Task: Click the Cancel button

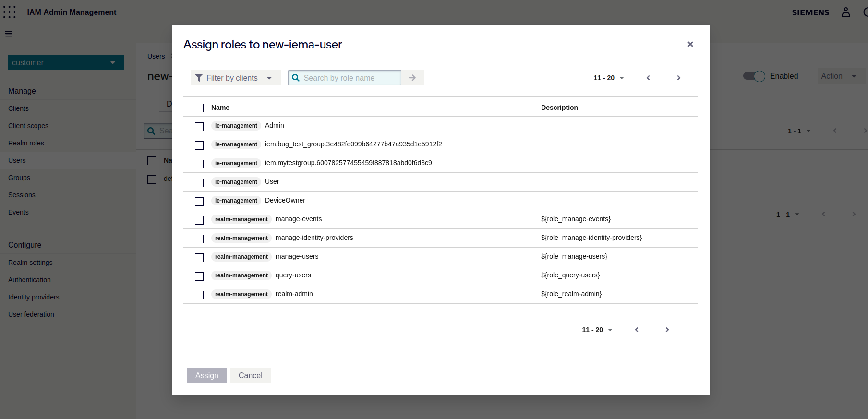Action: tap(250, 375)
